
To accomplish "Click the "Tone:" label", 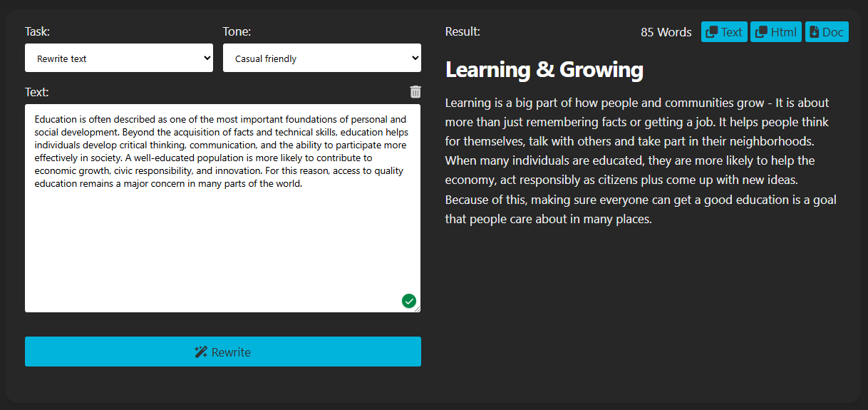I will pyautogui.click(x=237, y=31).
